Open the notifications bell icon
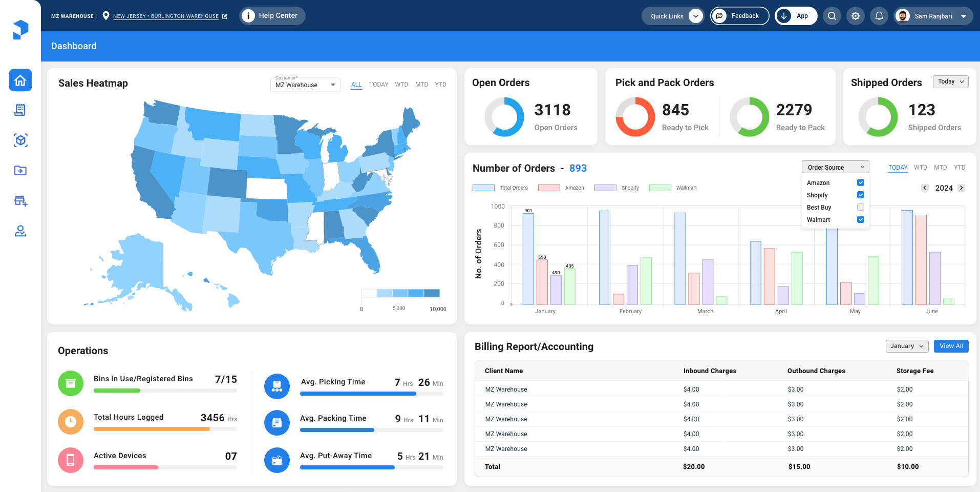Viewport: 980px width, 492px height. click(879, 16)
